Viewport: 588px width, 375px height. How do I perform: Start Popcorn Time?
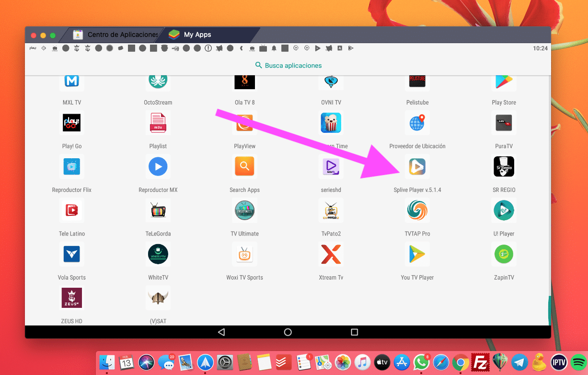click(x=331, y=123)
